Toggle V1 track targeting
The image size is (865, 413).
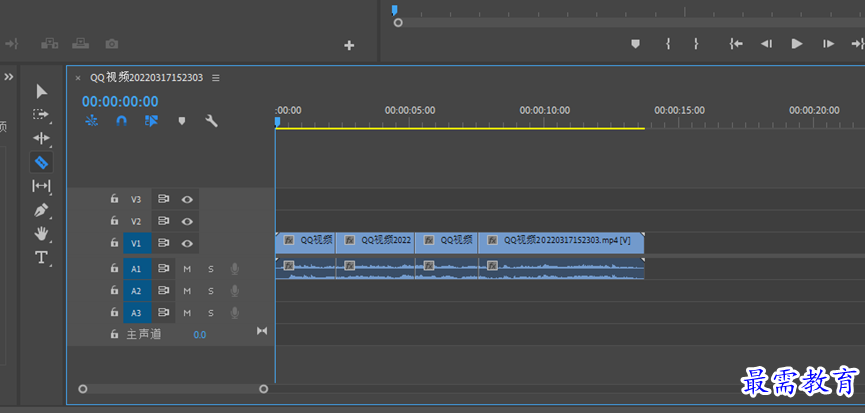click(137, 243)
